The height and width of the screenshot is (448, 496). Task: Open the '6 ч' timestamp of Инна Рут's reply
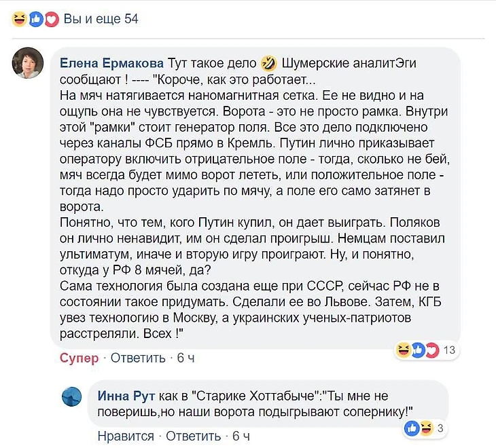pyautogui.click(x=241, y=436)
